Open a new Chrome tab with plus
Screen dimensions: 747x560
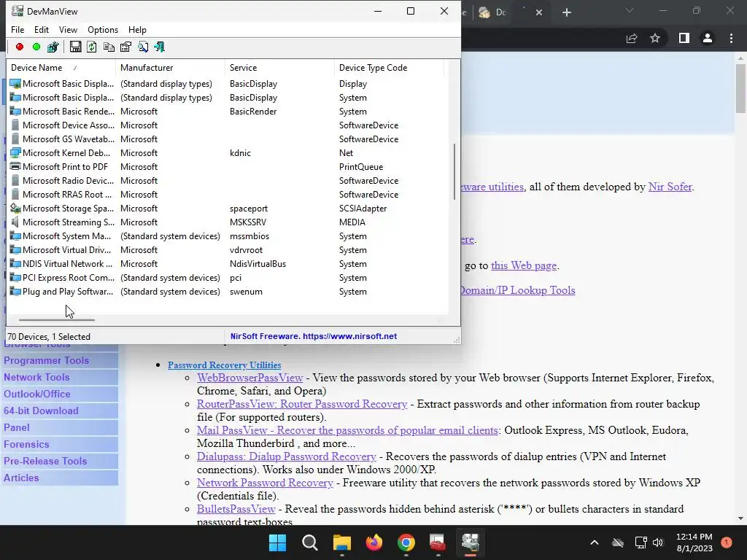point(566,12)
